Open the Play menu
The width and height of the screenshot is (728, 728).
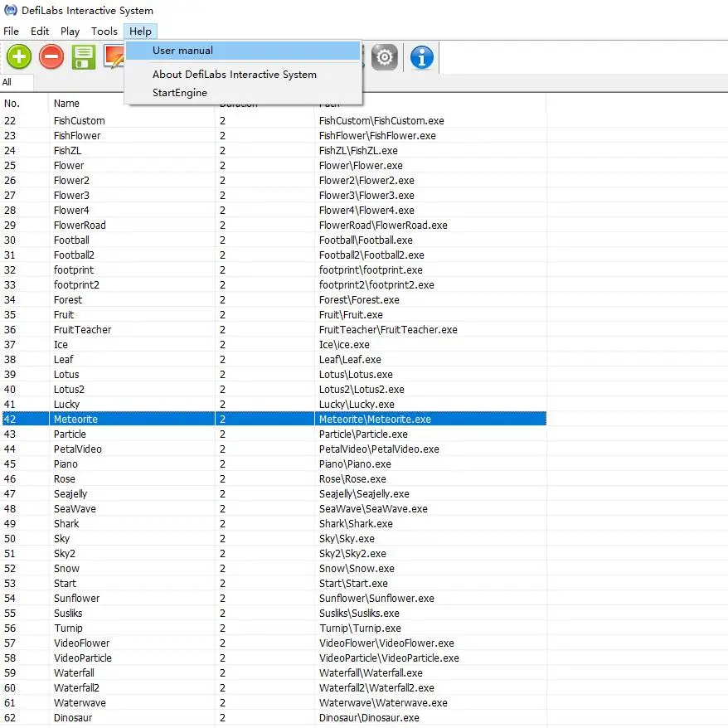[70, 32]
